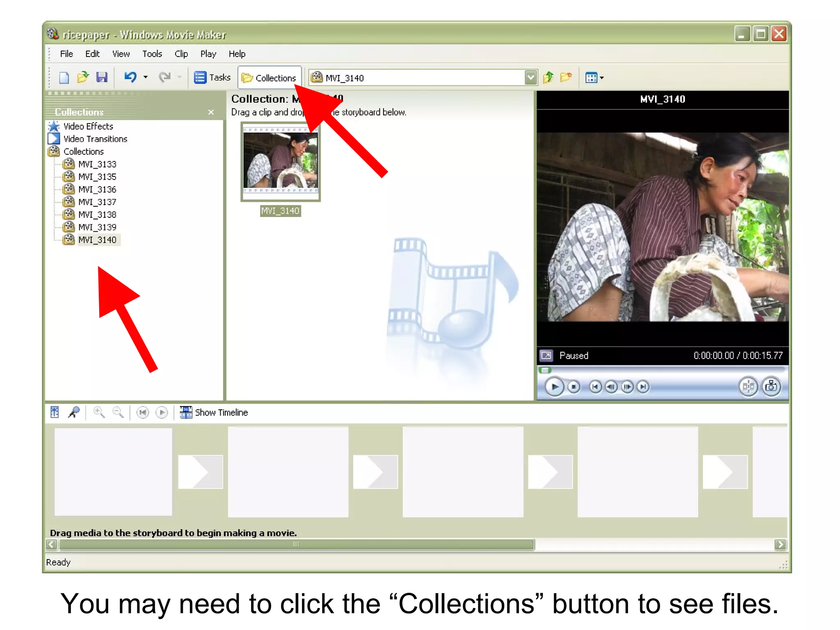Go up one level icon
The width and height of the screenshot is (840, 630).
[x=548, y=77]
